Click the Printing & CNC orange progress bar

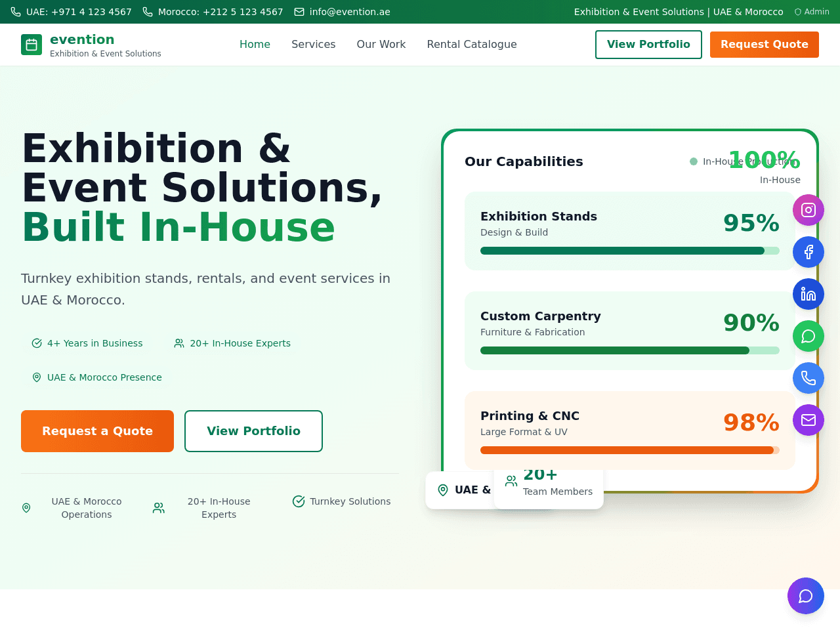(630, 450)
